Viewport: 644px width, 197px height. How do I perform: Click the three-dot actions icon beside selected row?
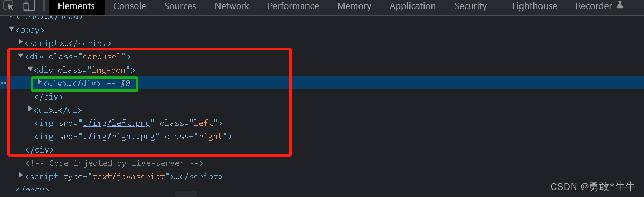point(3,83)
